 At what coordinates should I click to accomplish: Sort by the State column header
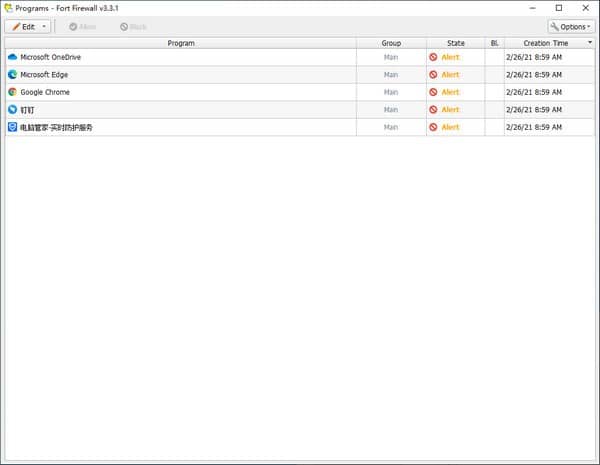456,43
